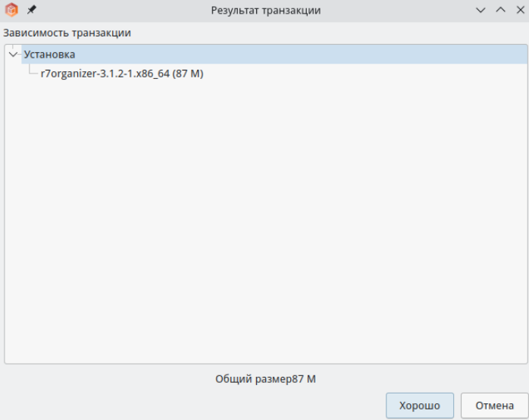Screen dimensions: 529x420
Task: Click the Зависимость транзакции heading label
Action: [x=67, y=33]
